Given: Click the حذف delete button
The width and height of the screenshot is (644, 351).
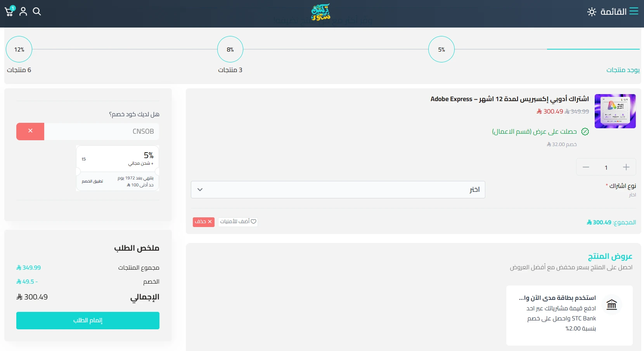Looking at the screenshot, I should pyautogui.click(x=204, y=222).
